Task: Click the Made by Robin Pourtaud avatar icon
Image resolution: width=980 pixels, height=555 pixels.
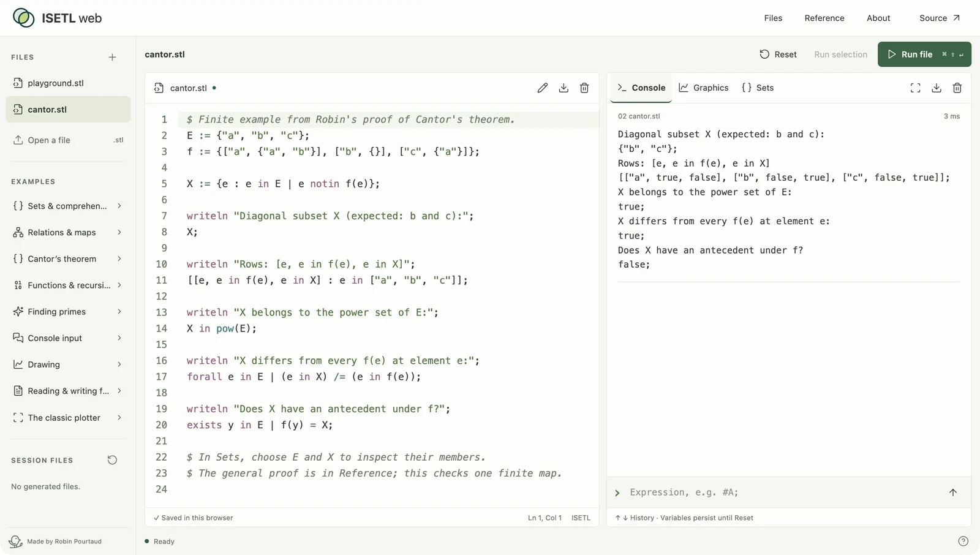Action: tap(16, 541)
